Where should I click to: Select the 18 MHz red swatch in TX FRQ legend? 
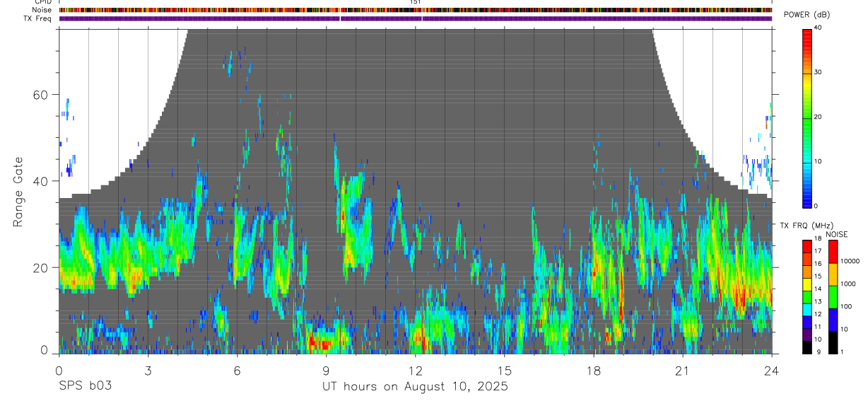pos(807,244)
